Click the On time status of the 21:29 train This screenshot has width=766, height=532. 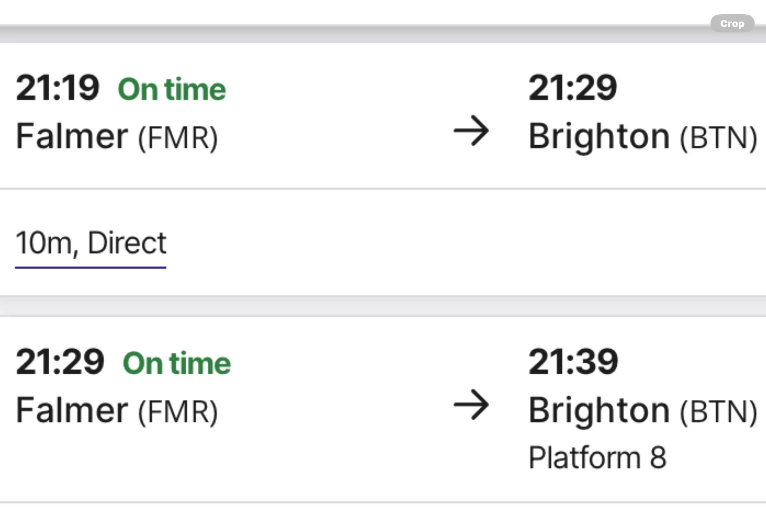point(177,363)
